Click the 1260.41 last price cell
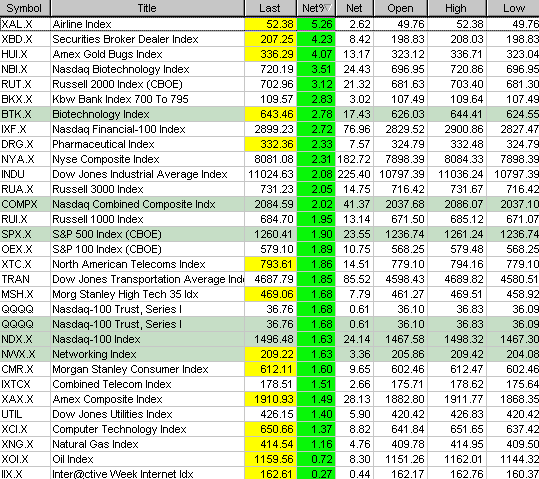The width and height of the screenshot is (539, 479). coord(270,234)
